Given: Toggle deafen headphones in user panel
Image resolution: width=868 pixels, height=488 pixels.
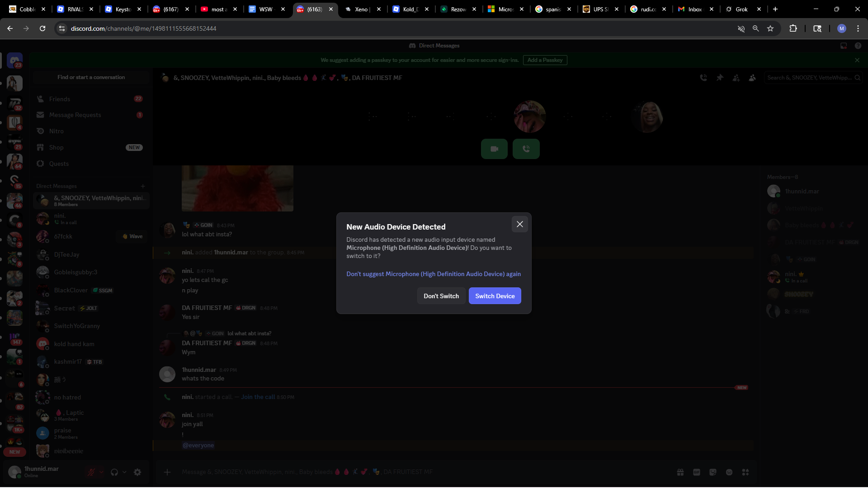Looking at the screenshot, I should [x=114, y=472].
